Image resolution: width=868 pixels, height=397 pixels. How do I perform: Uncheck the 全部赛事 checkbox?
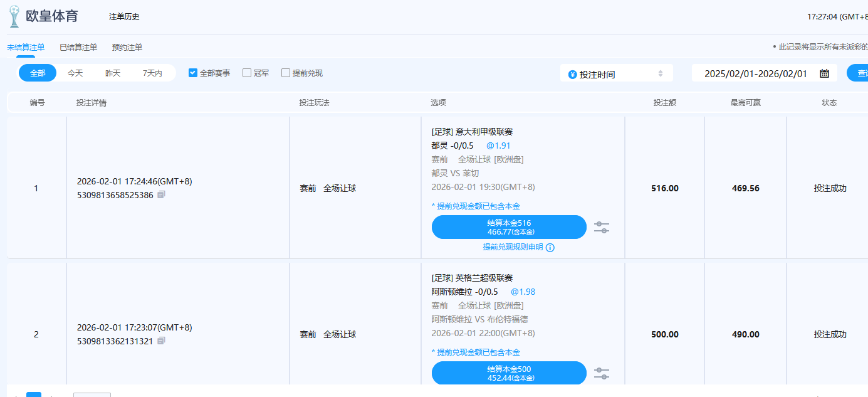click(193, 73)
